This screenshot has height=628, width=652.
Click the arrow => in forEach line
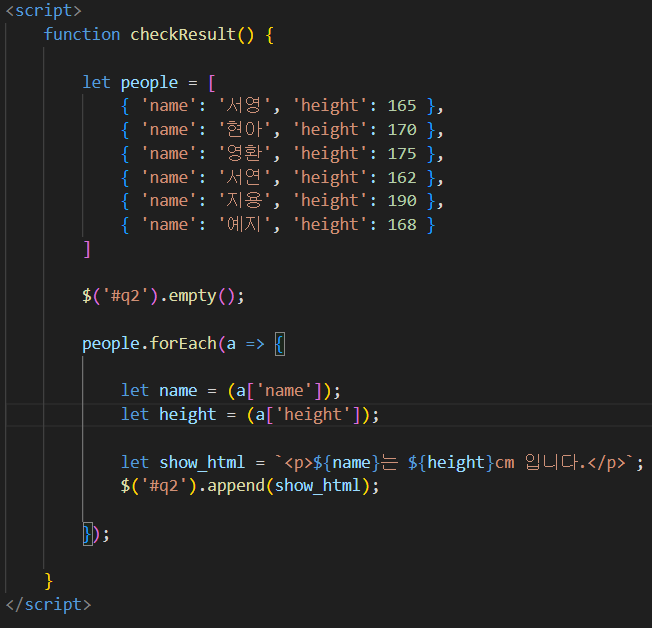(255, 344)
